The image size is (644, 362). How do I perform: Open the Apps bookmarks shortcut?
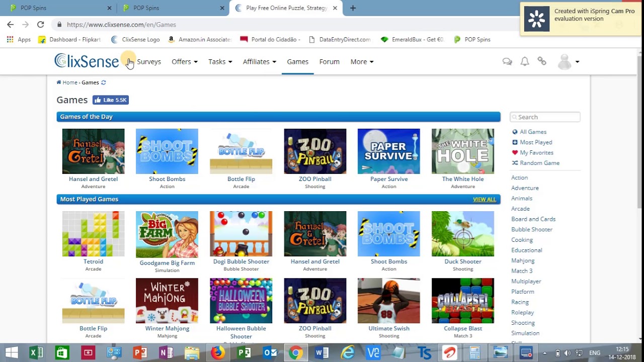19,39
